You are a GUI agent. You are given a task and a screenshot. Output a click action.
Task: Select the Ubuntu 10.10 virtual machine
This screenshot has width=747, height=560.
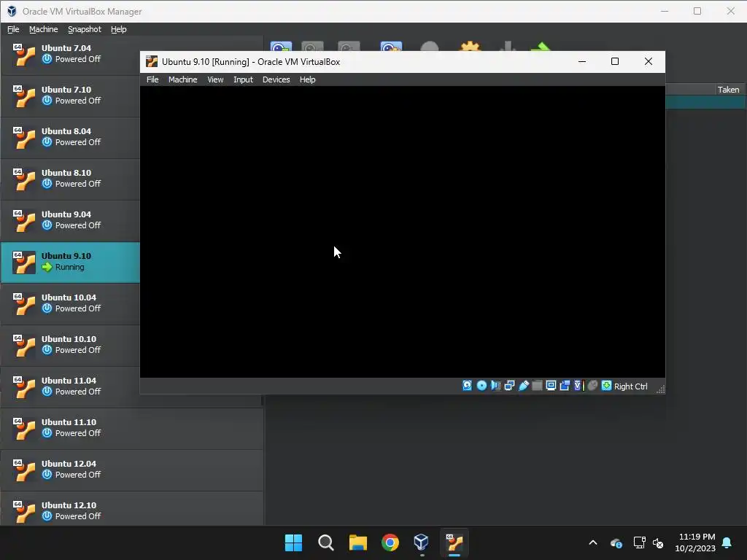tap(70, 345)
